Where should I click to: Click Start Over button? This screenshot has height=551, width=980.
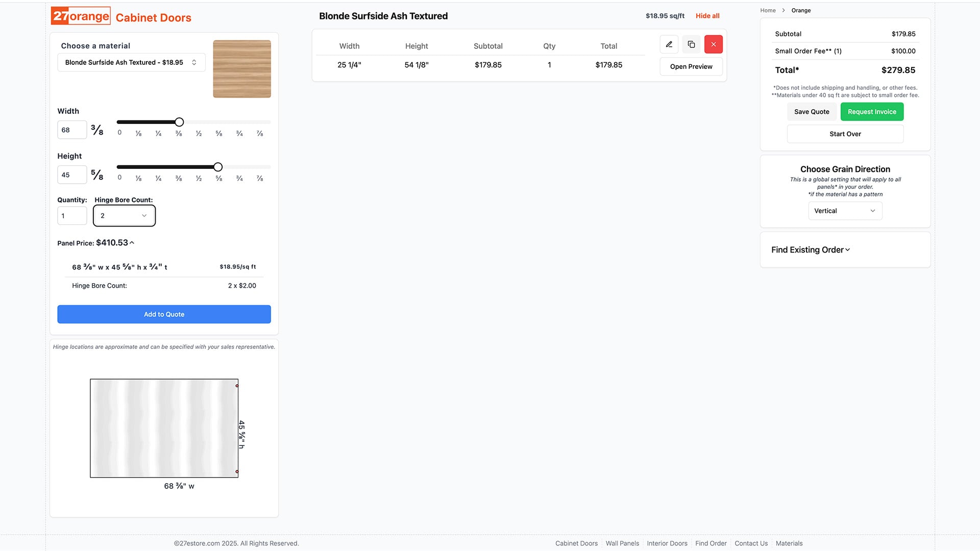pyautogui.click(x=845, y=134)
